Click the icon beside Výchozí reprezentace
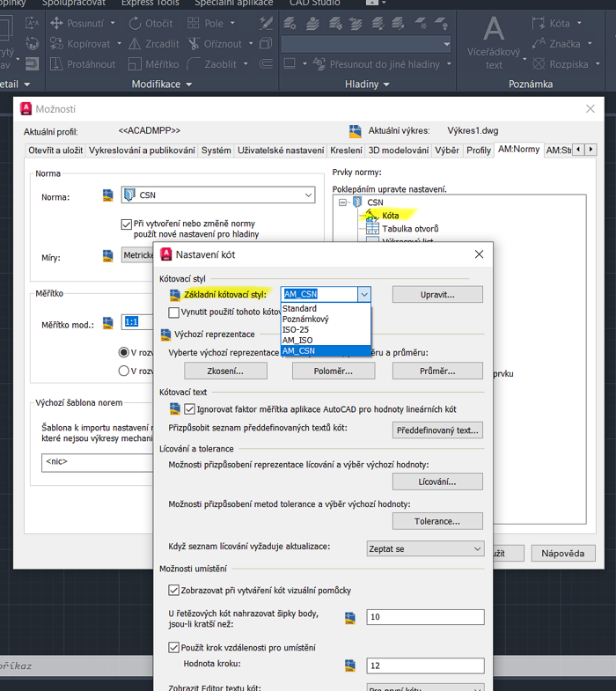 (165, 334)
